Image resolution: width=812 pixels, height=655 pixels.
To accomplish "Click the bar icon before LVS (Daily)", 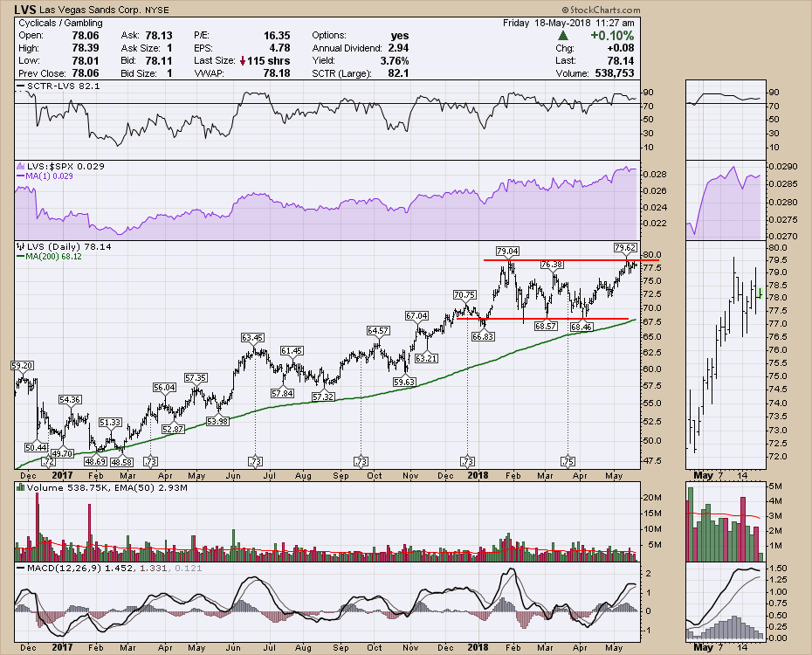I will click(21, 246).
